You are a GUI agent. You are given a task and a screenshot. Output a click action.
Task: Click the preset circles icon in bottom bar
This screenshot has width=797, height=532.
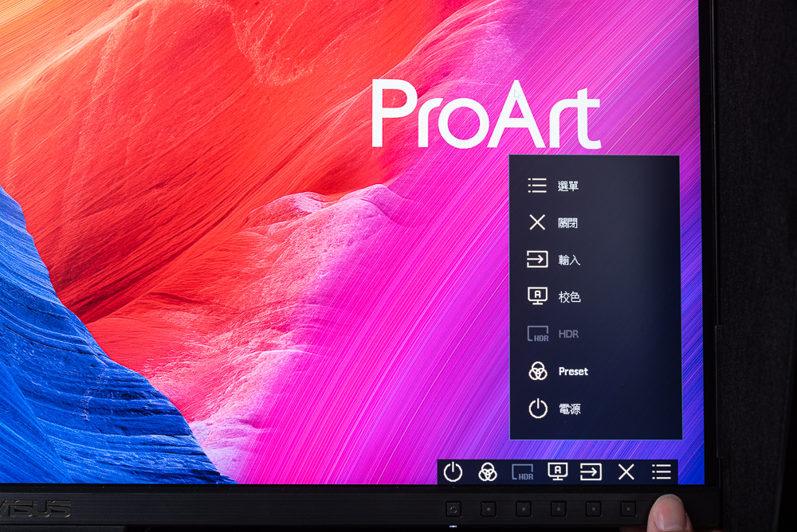pyautogui.click(x=488, y=472)
